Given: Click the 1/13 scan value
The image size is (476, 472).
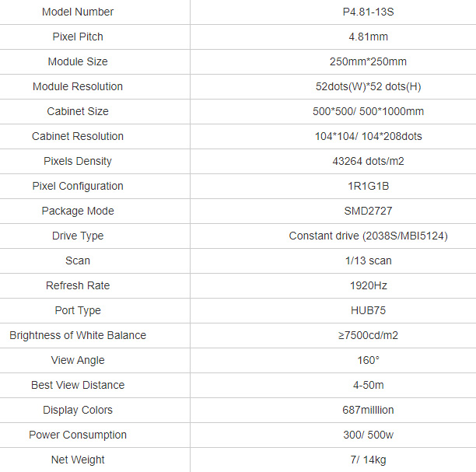Looking at the screenshot, I should click(368, 260).
